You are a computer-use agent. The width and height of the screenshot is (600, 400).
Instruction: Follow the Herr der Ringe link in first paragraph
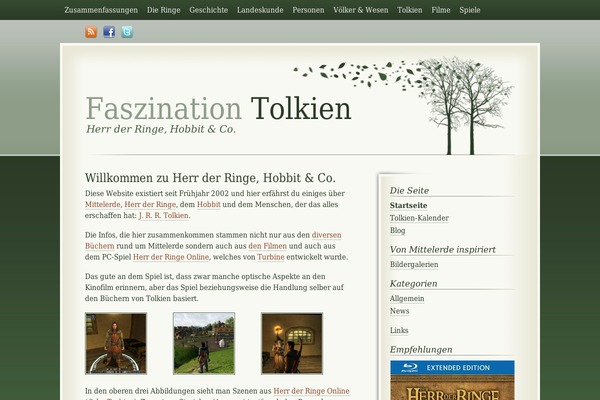[x=150, y=204]
